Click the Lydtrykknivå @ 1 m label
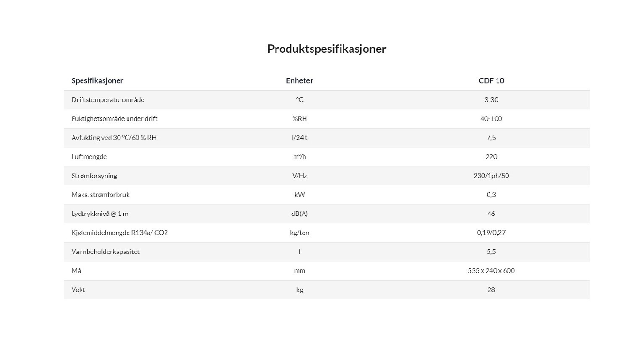The image size is (644, 362). (x=100, y=214)
